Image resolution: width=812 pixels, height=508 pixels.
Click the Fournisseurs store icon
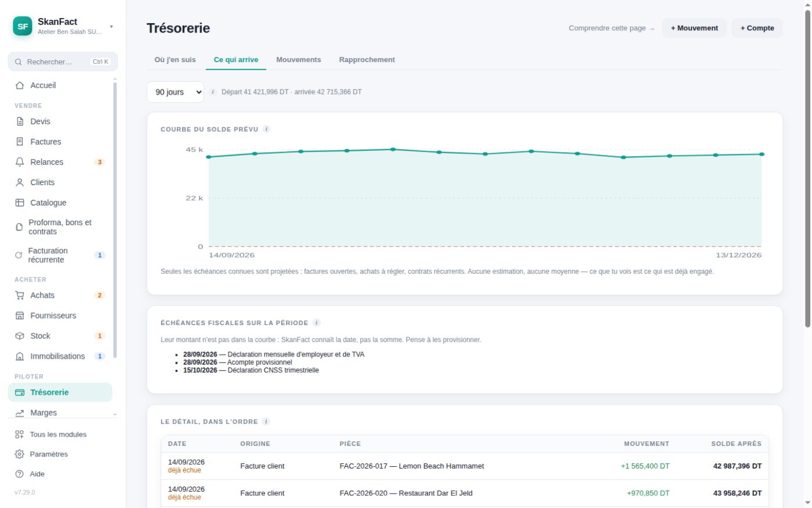(20, 316)
